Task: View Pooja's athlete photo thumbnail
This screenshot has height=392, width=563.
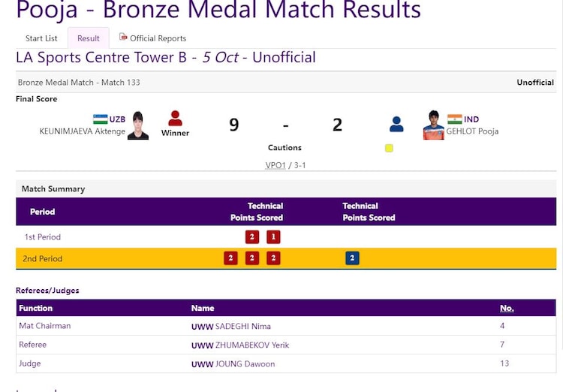Action: click(433, 125)
